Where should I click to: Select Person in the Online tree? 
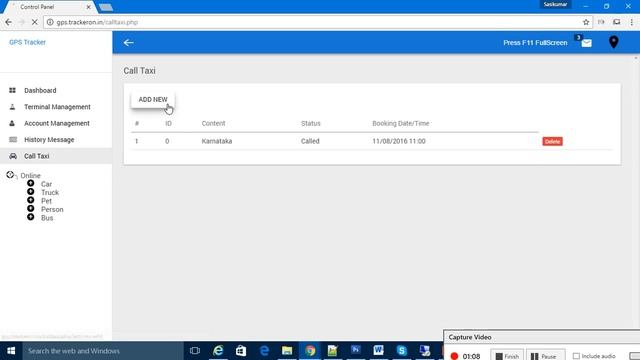52,209
